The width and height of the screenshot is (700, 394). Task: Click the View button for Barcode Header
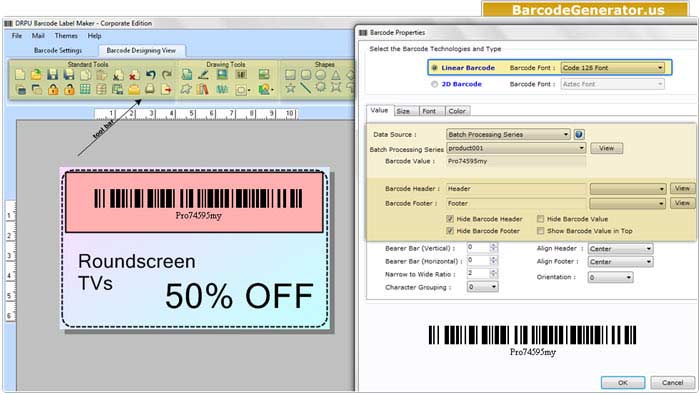[682, 188]
